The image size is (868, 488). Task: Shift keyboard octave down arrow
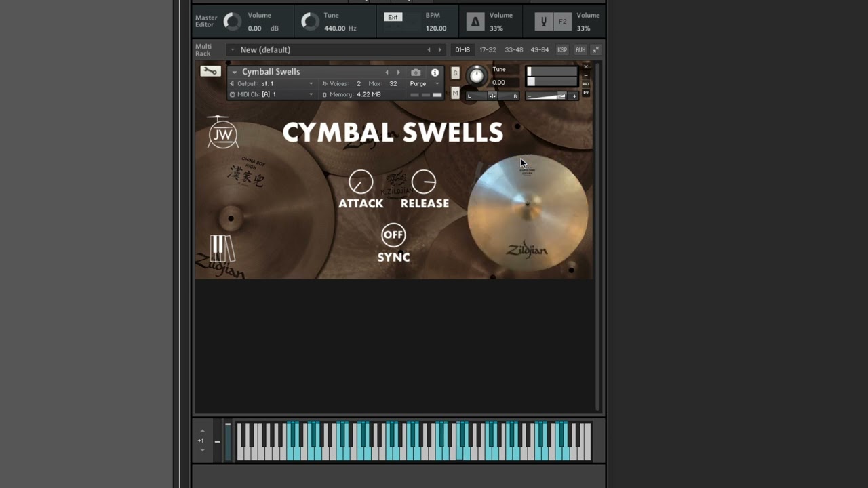click(202, 450)
